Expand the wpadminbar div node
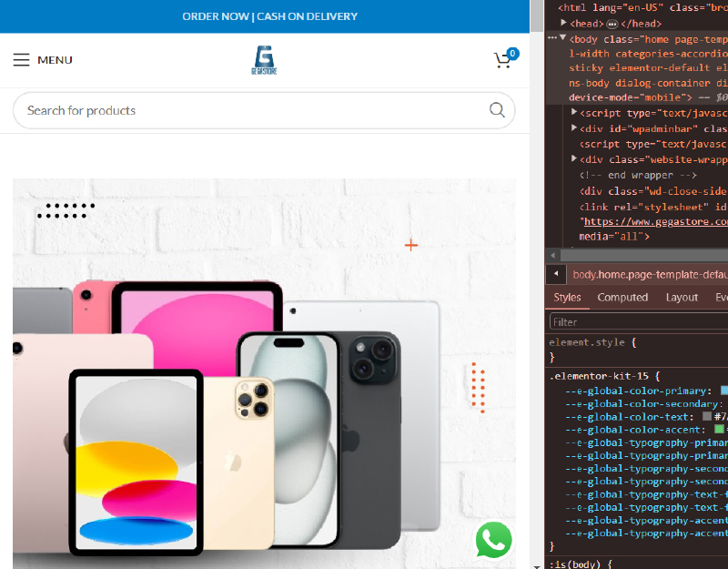Image resolution: width=728 pixels, height=569 pixels. (x=573, y=128)
